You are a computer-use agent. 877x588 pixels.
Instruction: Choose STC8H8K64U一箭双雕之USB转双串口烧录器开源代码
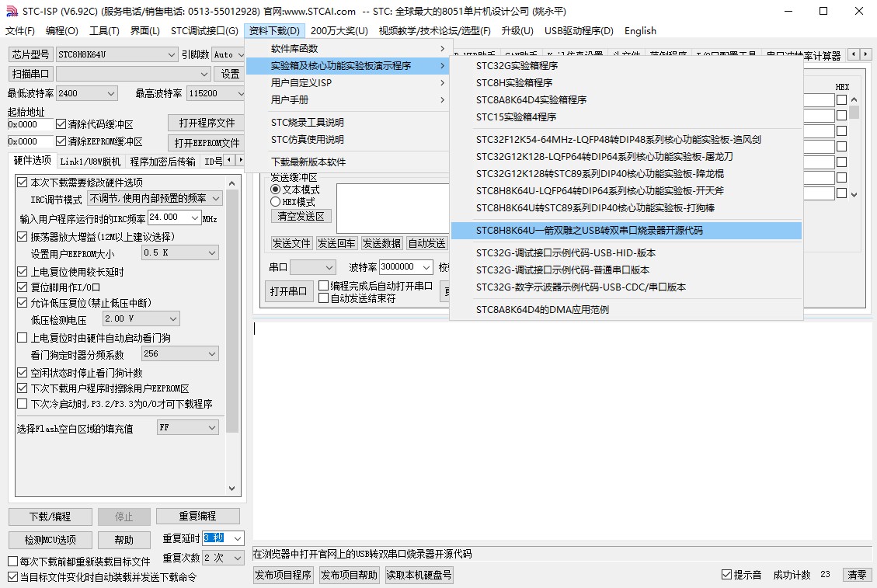[626, 231]
